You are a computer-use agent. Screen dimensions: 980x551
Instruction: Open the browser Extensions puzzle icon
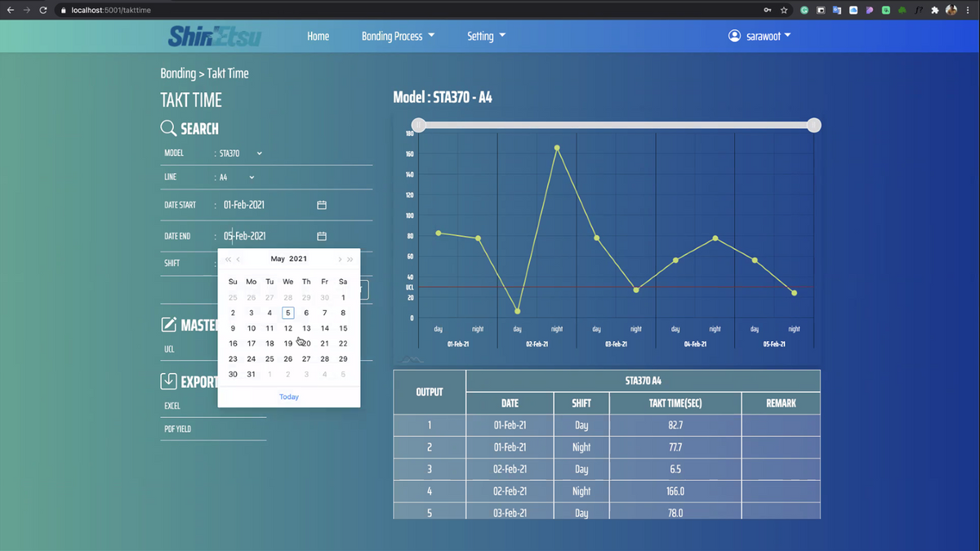pos(935,11)
